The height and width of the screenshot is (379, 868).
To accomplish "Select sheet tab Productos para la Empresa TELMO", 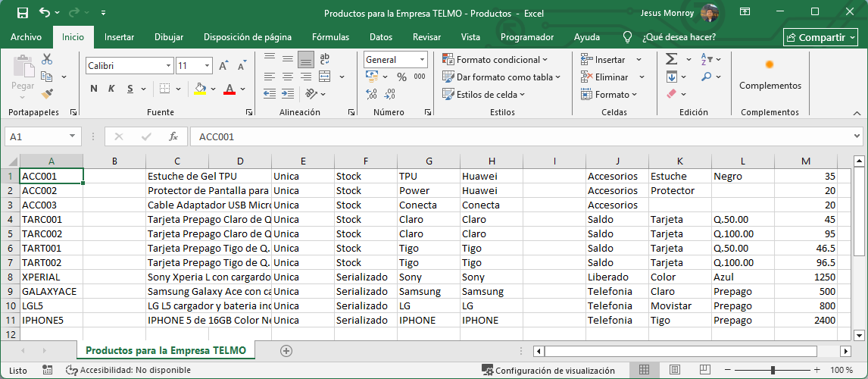I will (x=166, y=350).
